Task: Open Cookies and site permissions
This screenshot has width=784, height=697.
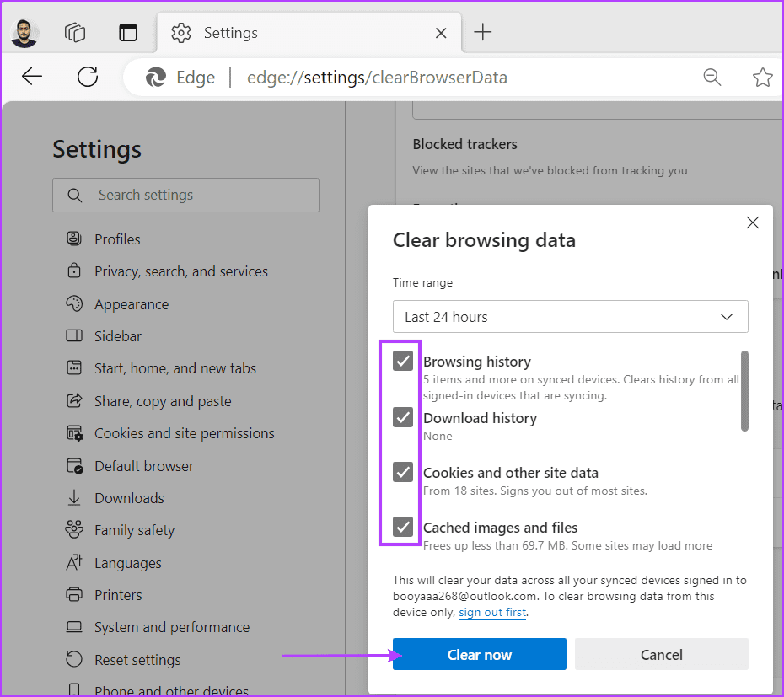Action: (185, 433)
